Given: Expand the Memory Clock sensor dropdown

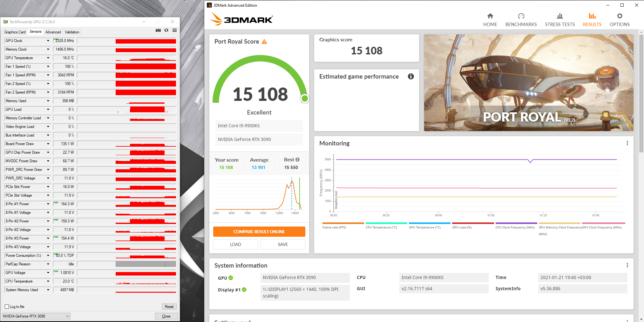Looking at the screenshot, I should 48,49.
